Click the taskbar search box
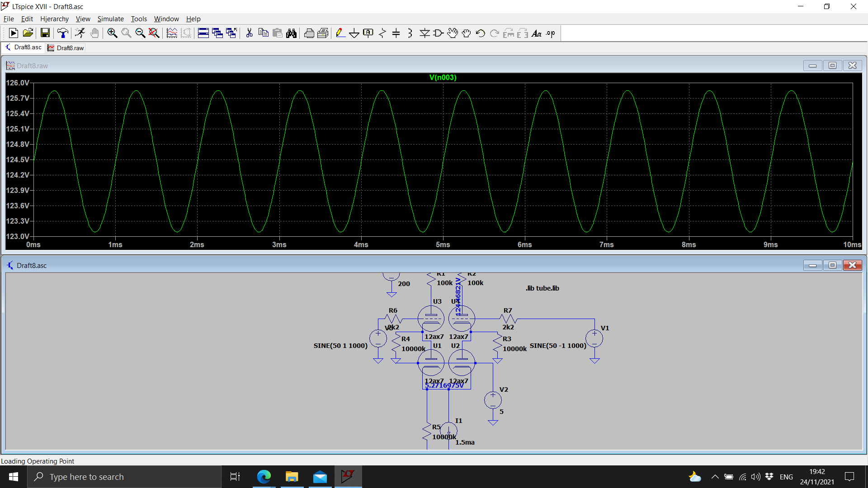 coord(124,477)
